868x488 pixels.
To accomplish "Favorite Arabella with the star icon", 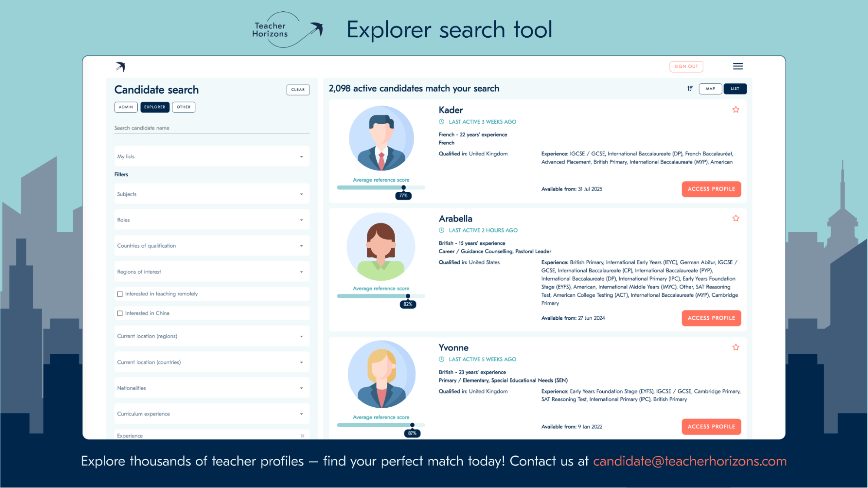I will tap(736, 218).
